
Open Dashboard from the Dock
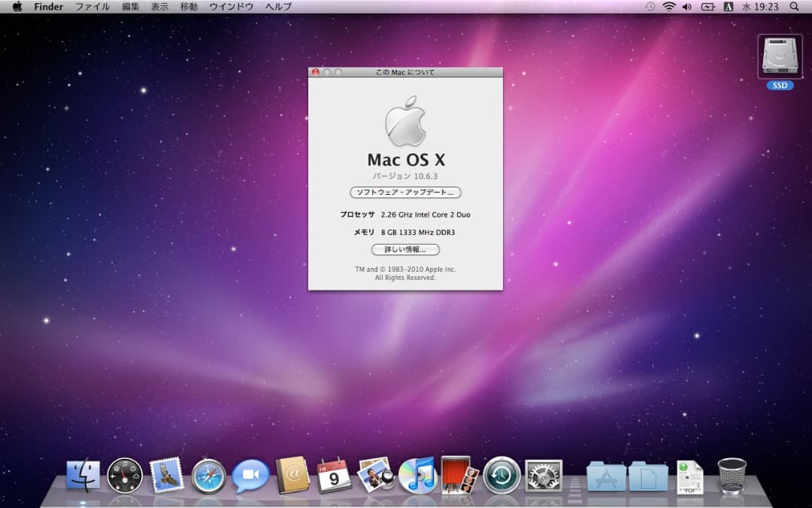tap(124, 476)
